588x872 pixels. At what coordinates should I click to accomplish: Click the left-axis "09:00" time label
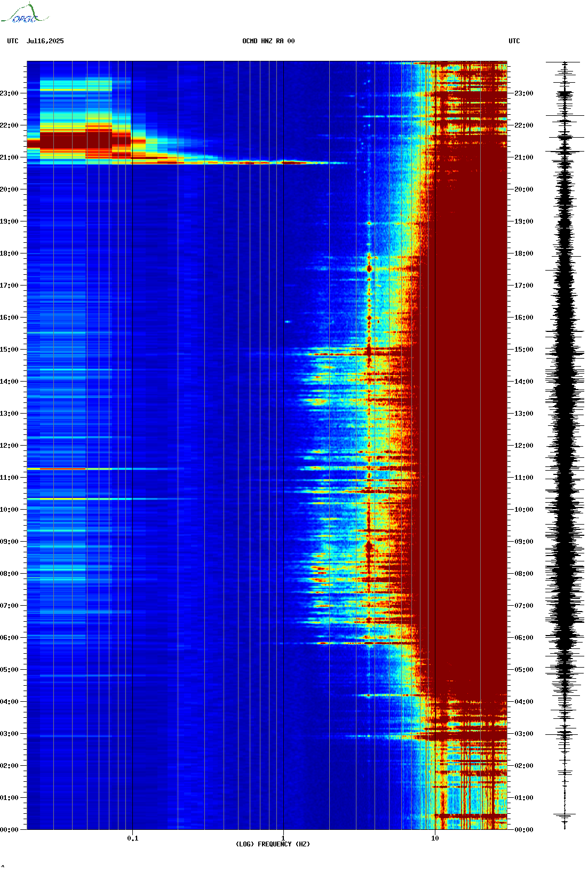coord(9,542)
